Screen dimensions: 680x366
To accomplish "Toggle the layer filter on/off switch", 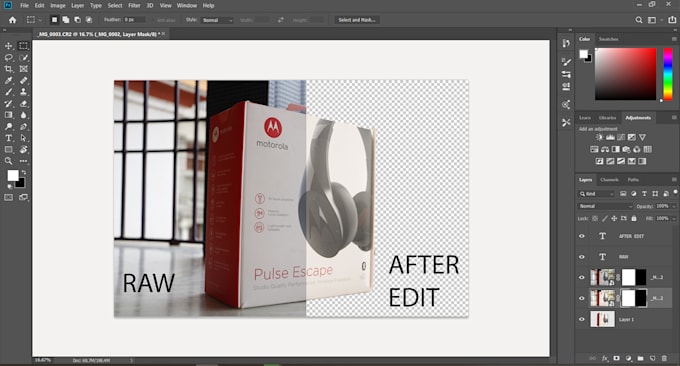I will [x=675, y=192].
